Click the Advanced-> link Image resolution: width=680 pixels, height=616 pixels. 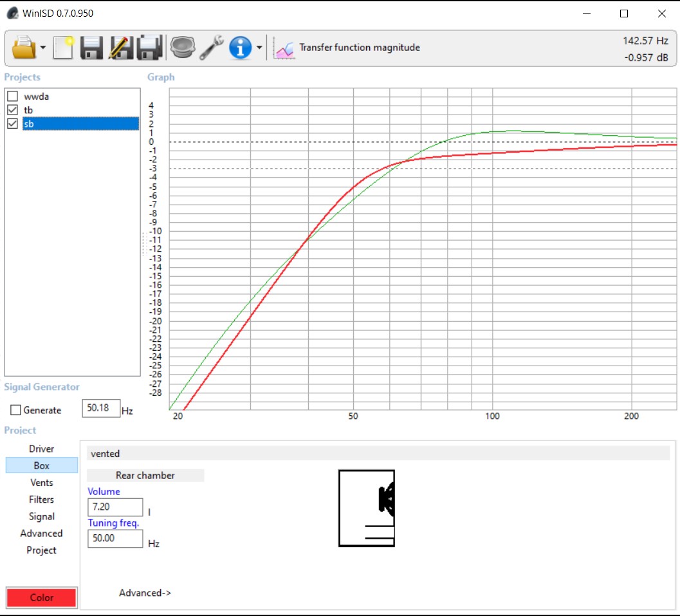[x=145, y=593]
